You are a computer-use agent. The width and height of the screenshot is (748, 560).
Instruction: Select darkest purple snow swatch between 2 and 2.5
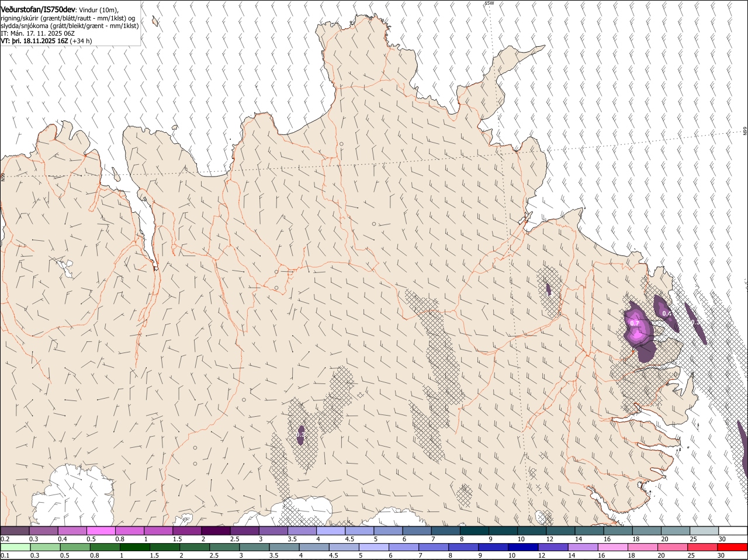coord(216,531)
